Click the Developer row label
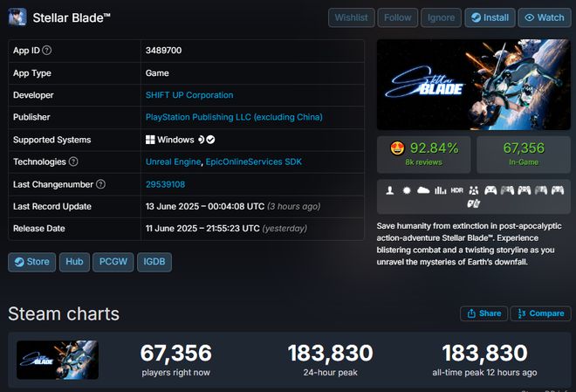This screenshot has width=576, height=392. point(33,95)
